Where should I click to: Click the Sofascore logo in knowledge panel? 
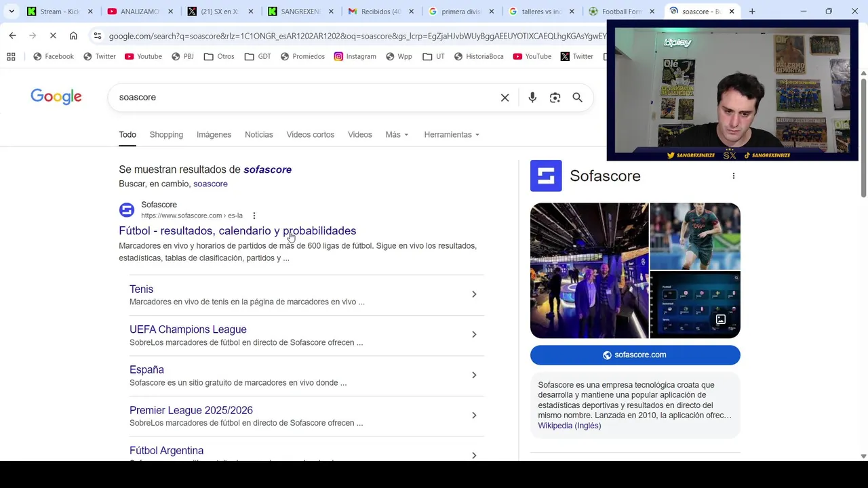546,176
